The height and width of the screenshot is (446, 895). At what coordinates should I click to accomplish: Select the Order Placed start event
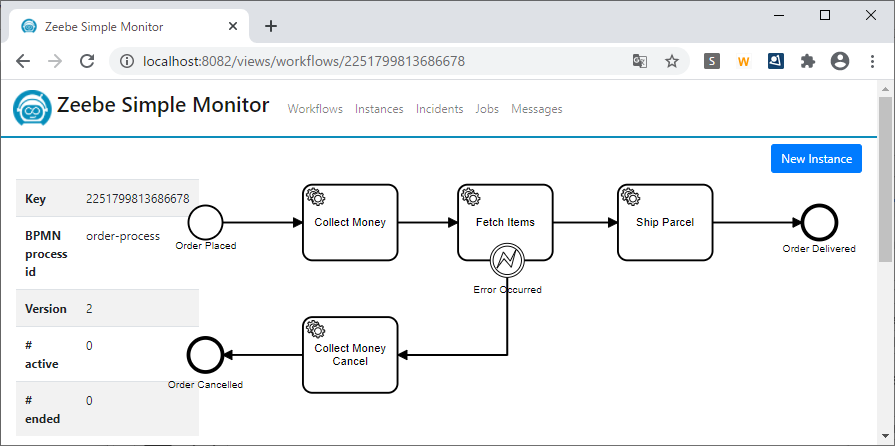pyautogui.click(x=205, y=222)
